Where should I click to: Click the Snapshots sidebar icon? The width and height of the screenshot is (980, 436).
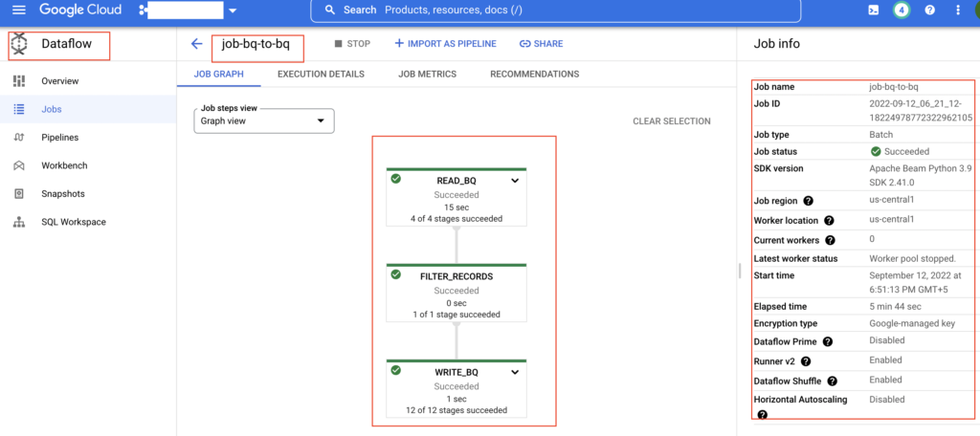click(x=19, y=194)
